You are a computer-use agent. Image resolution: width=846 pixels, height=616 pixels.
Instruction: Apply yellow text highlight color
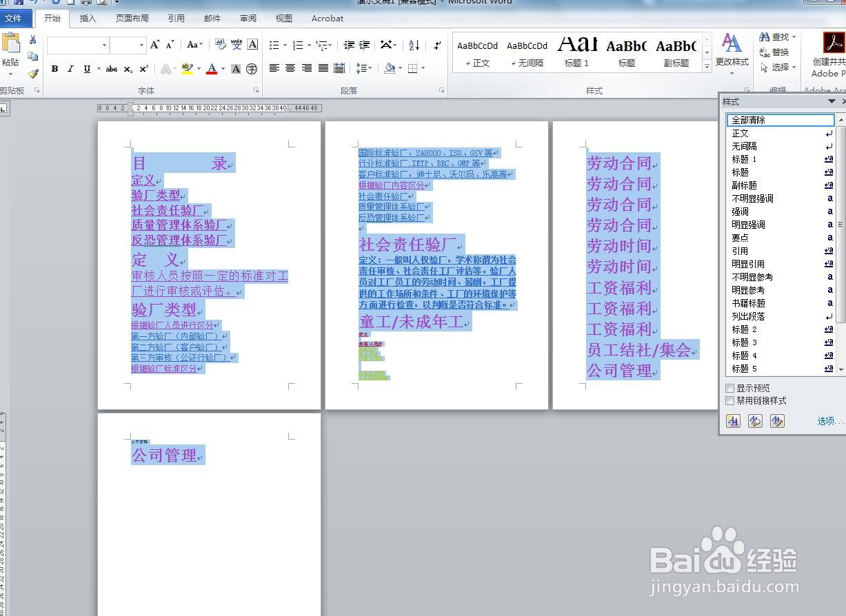pos(187,69)
